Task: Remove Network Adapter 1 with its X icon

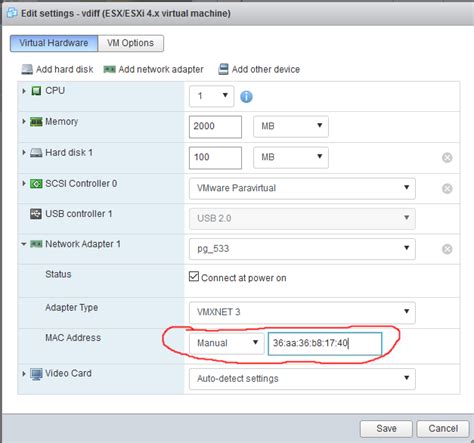Action: coord(447,249)
